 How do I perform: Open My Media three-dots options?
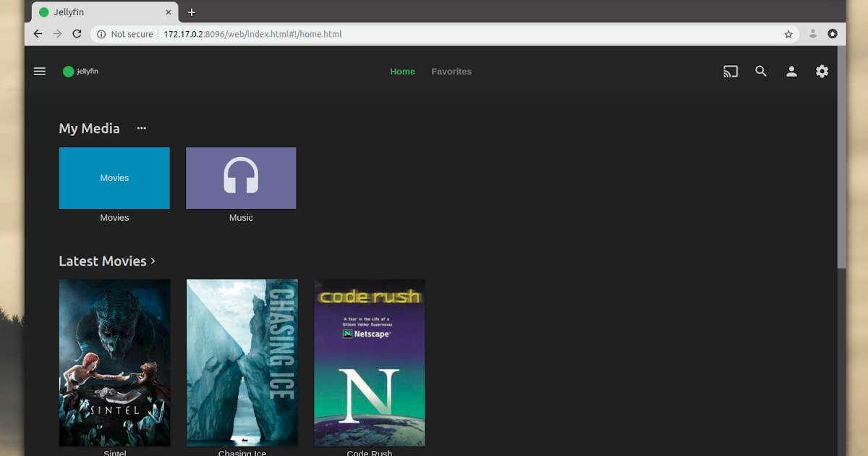(142, 128)
